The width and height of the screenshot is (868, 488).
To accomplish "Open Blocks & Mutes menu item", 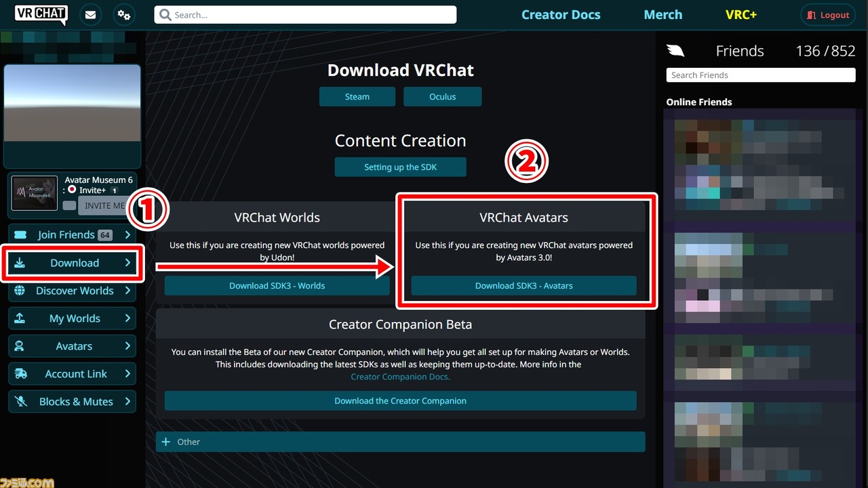I will click(x=72, y=401).
